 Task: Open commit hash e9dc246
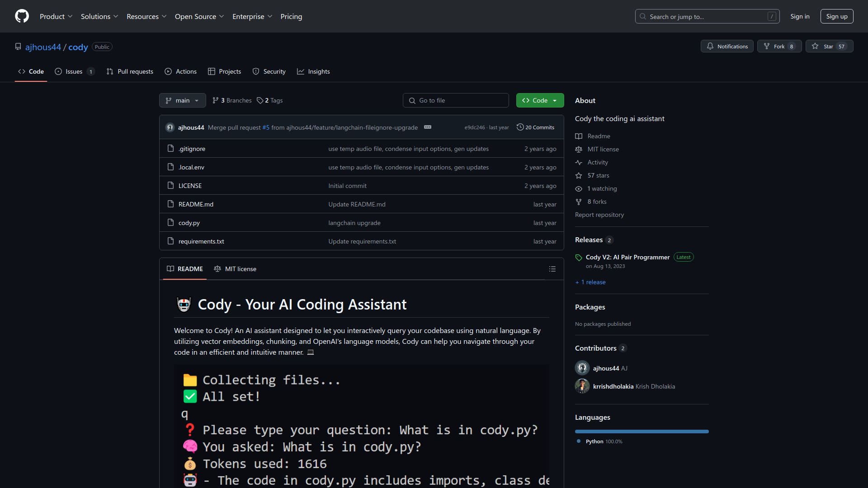[x=474, y=127]
